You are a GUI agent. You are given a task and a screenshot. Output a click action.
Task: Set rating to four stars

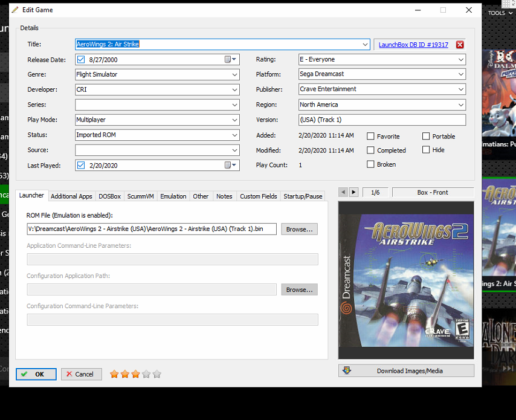tap(146, 374)
